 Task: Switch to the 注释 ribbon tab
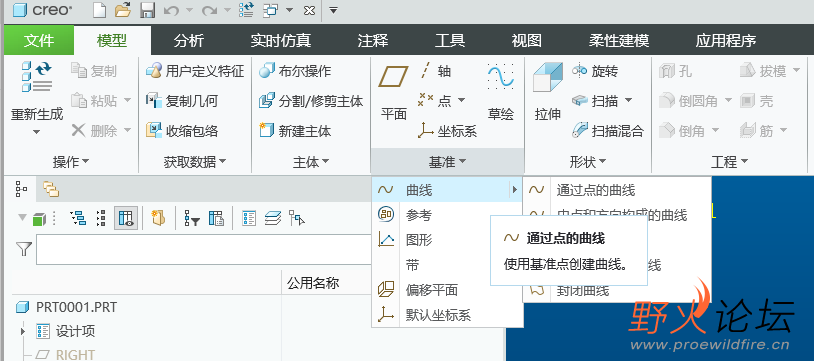coord(373,41)
